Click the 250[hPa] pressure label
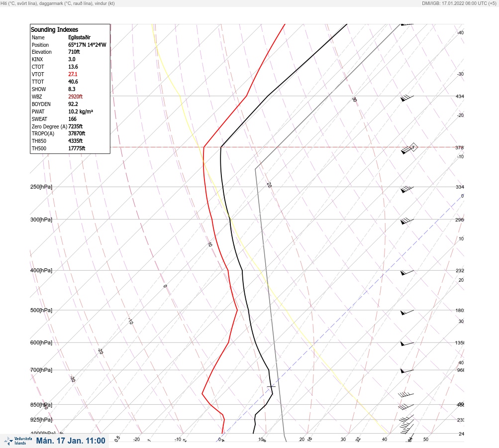 click(41, 187)
